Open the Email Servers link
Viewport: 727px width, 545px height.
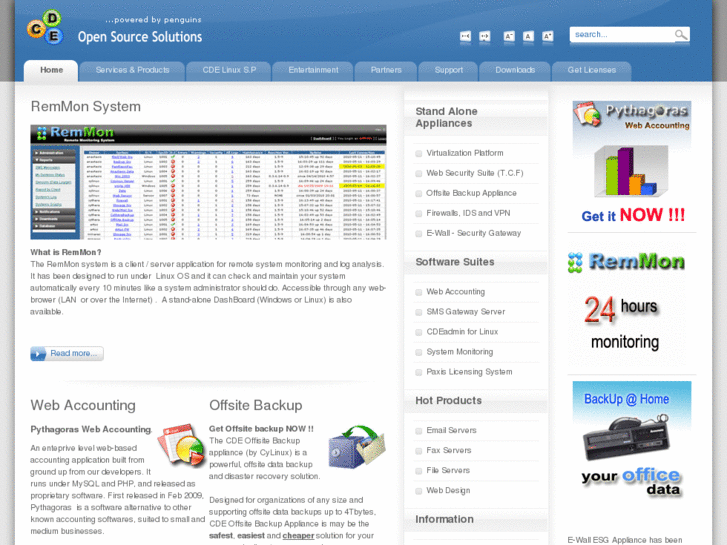click(451, 430)
